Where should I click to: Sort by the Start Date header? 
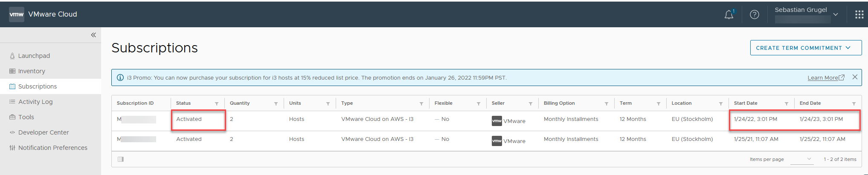(x=746, y=103)
